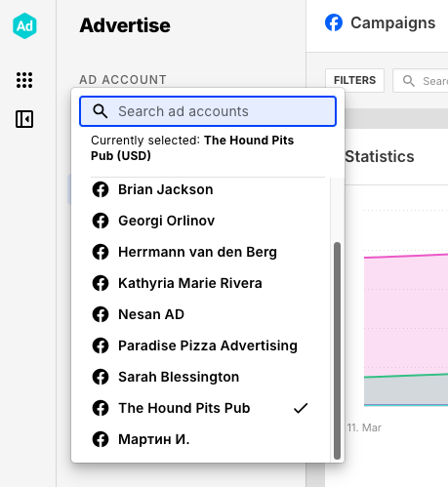Click the AD ACCOUNT label
This screenshot has height=487, width=448.
pyautogui.click(x=123, y=80)
